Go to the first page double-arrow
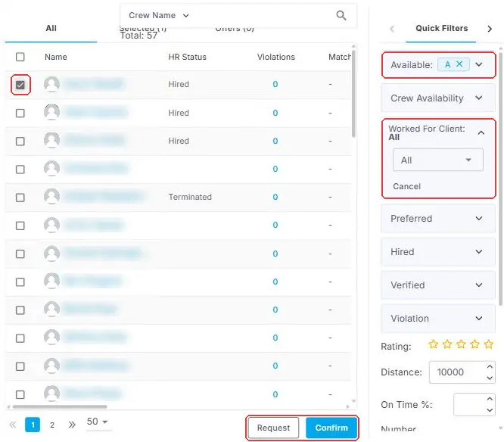 (13, 425)
